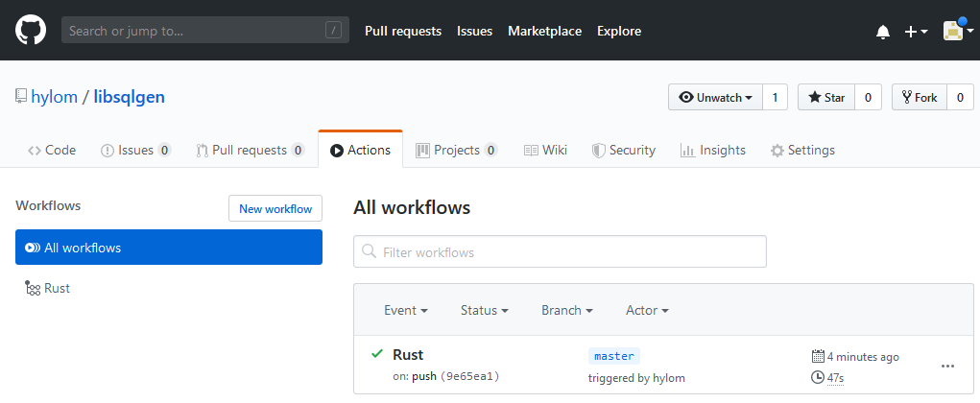Fork the libsqlgen repository

point(920,97)
